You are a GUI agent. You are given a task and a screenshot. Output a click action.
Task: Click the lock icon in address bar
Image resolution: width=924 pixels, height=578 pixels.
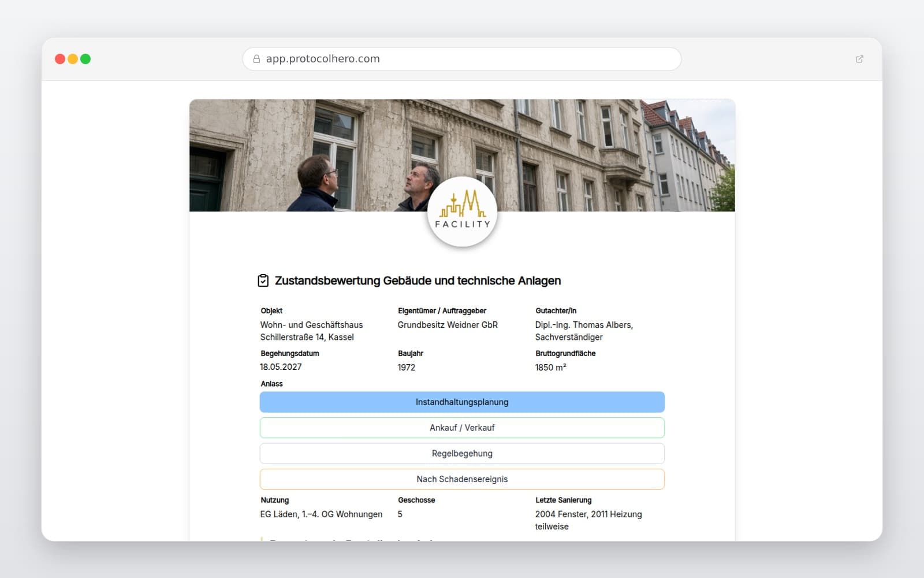256,59
